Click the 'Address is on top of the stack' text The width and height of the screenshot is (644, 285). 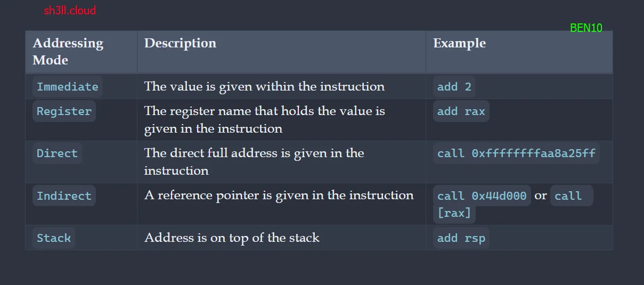tap(232, 238)
